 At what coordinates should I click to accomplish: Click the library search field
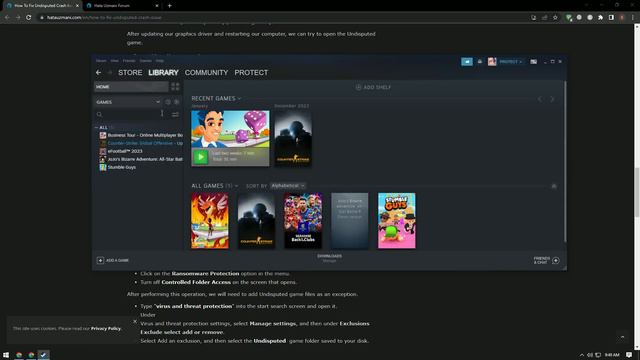(131, 114)
